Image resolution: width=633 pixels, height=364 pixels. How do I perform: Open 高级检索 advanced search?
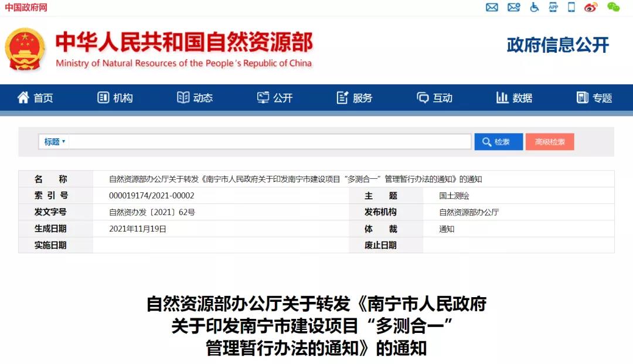(x=550, y=141)
